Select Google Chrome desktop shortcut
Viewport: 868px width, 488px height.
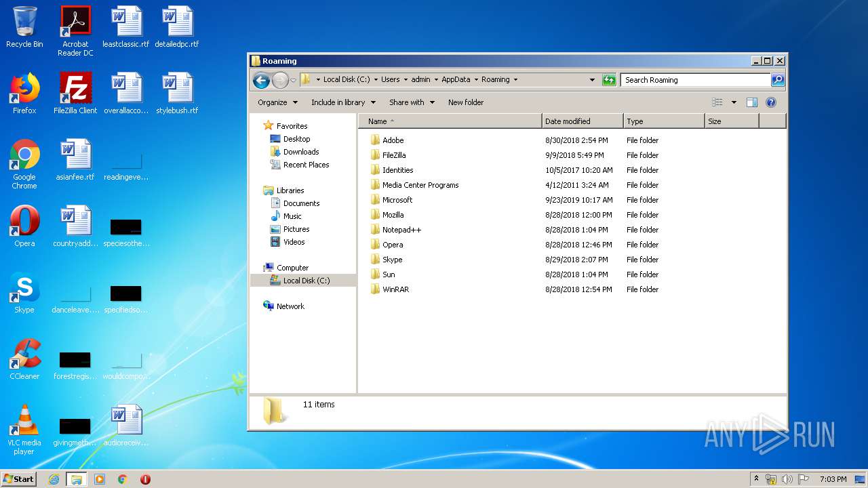pyautogui.click(x=24, y=164)
